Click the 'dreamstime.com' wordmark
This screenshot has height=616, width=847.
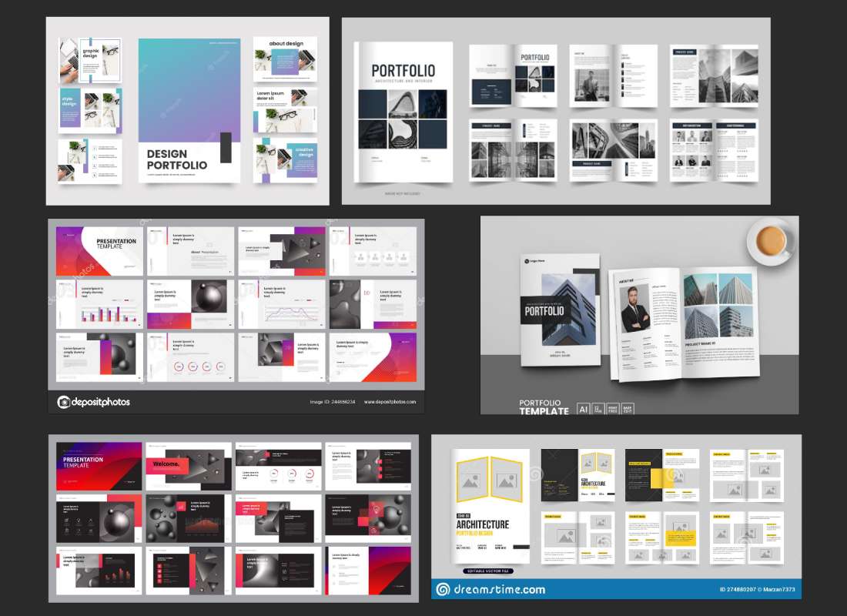click(x=499, y=590)
